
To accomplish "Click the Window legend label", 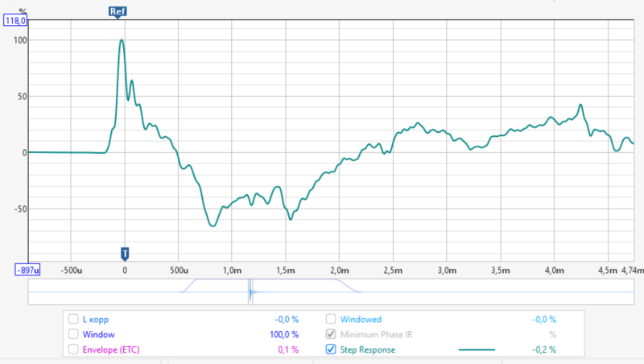I will tap(99, 334).
